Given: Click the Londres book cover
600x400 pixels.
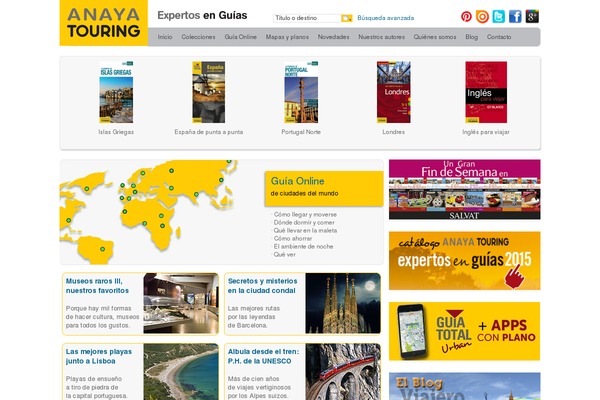Looking at the screenshot, I should click(393, 92).
